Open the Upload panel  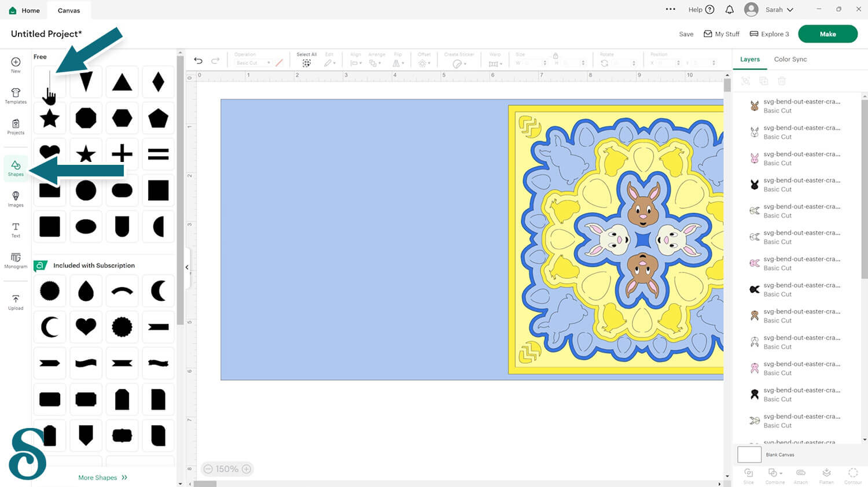(x=16, y=302)
